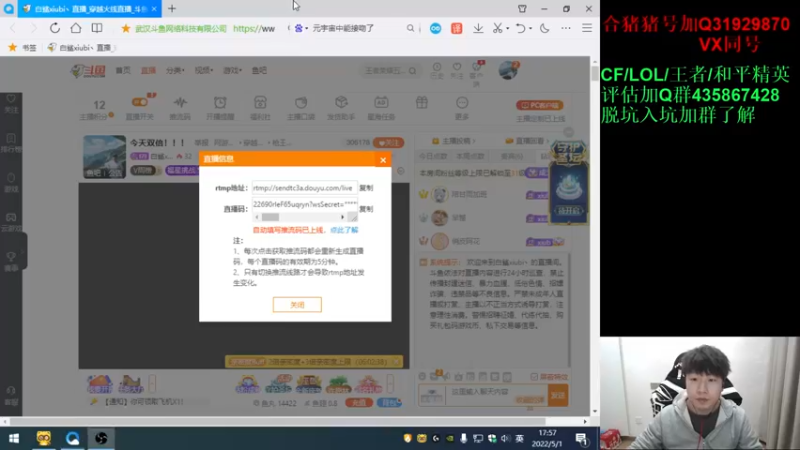Screen dimensions: 800x450
Task: Open the browser hamburger main menu
Action: tap(587, 29)
